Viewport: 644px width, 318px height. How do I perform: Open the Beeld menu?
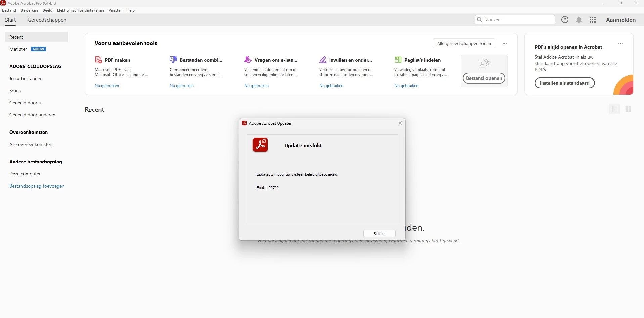(x=47, y=10)
